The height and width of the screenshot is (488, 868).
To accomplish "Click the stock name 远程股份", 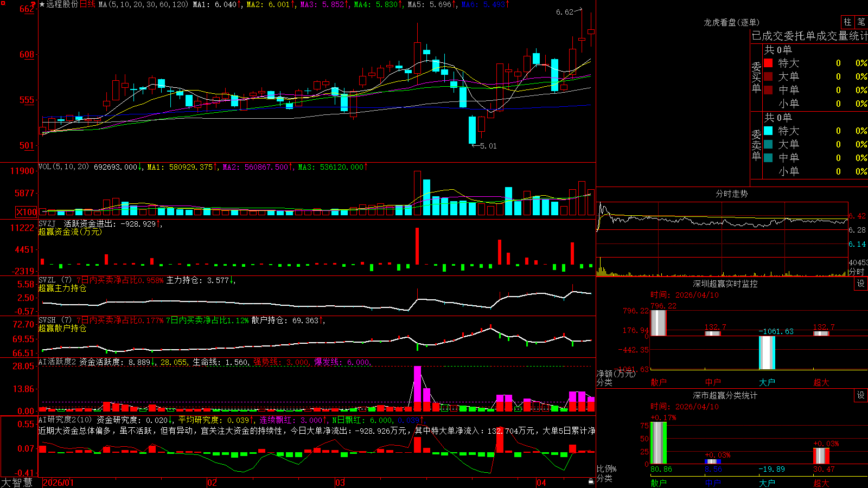I will point(62,4).
